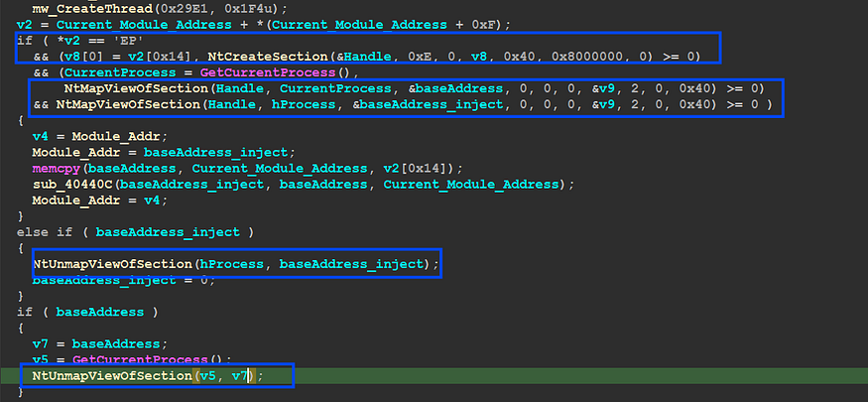Select hProcess argument of NtUnmapViewOfSection
Screen dimensions: 868x402
tap(231, 264)
